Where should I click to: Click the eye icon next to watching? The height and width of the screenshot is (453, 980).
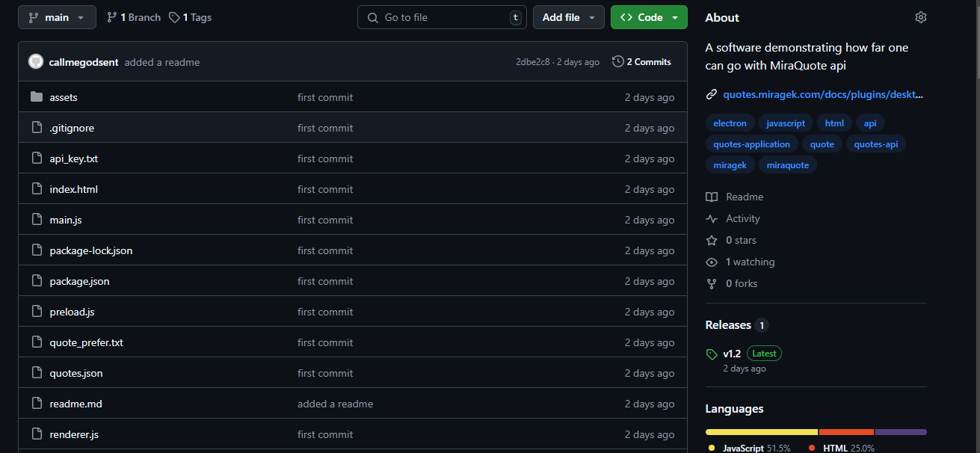pos(712,262)
